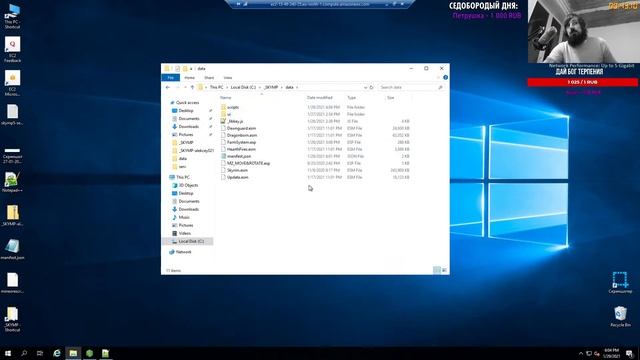Select Network in navigation pane
The image size is (640, 360).
pos(183,252)
